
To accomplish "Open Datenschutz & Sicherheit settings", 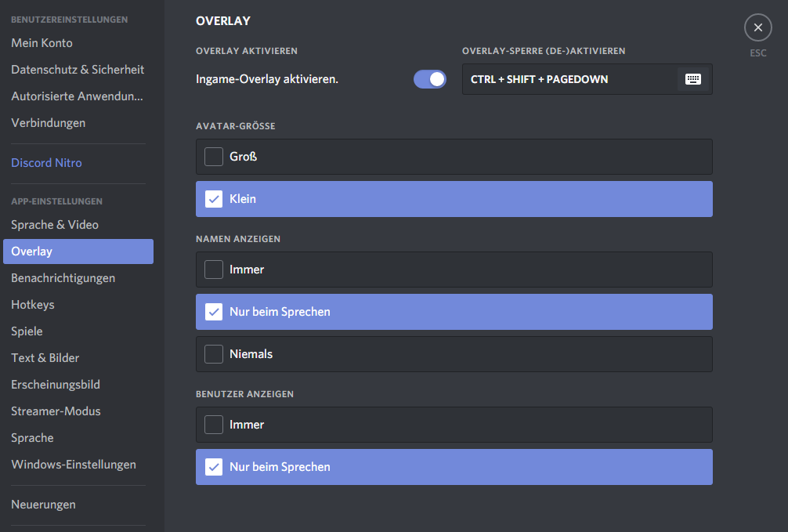I will (x=78, y=70).
